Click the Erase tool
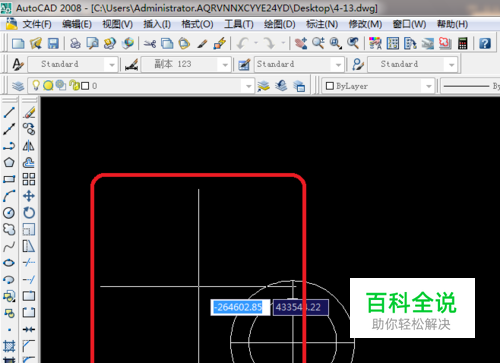 point(29,113)
